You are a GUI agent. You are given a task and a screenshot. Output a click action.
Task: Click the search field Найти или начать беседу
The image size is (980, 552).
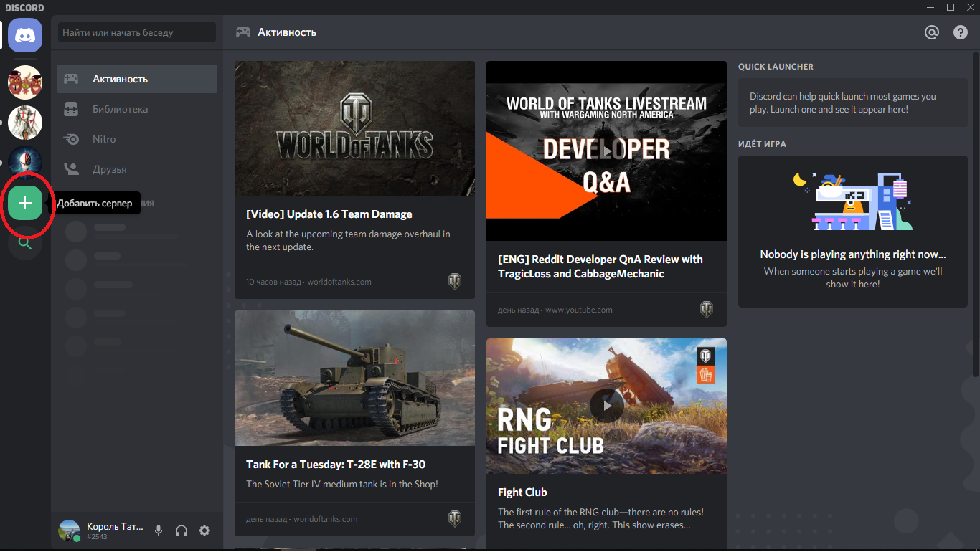(137, 32)
